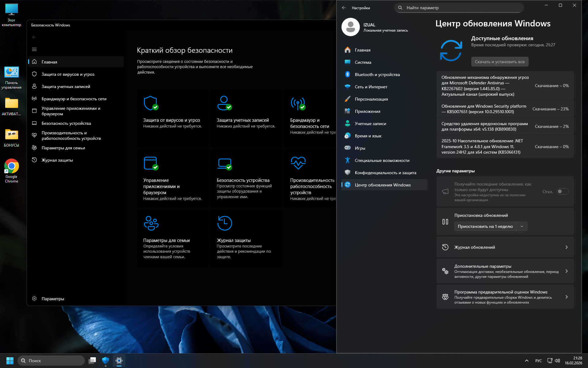The height and width of the screenshot is (368, 588).
Task: Open the App and browser control tile icon
Action: [151, 163]
